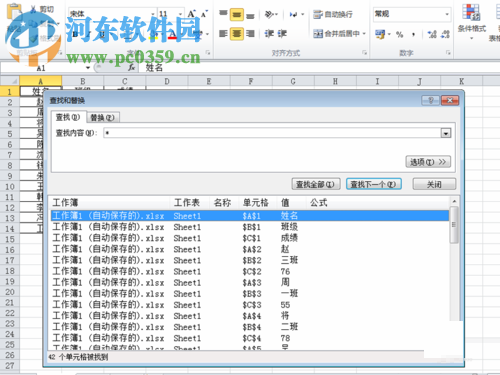Open the 查找内容 dropdown arrow
Image resolution: width=500 pixels, height=375 pixels.
tap(446, 133)
